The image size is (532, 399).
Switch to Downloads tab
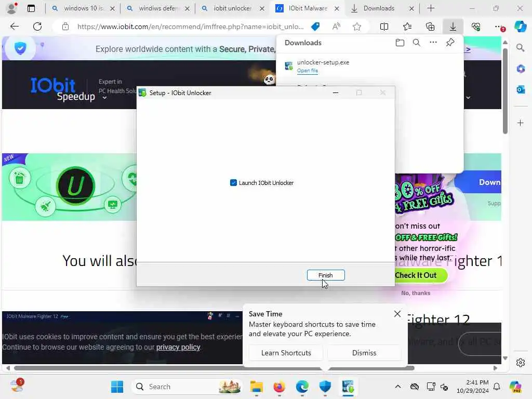379,8
